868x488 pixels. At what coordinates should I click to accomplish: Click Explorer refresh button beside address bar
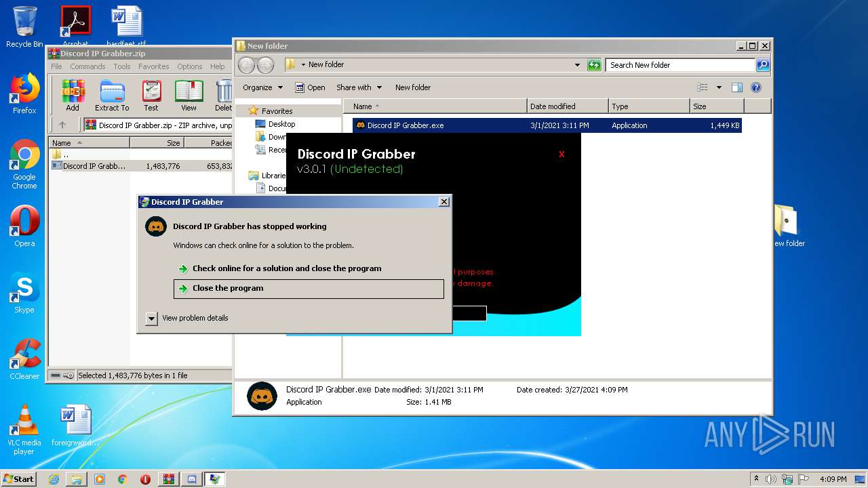click(x=594, y=65)
